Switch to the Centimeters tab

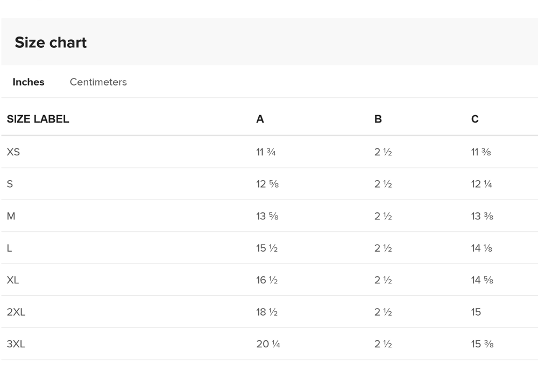98,82
